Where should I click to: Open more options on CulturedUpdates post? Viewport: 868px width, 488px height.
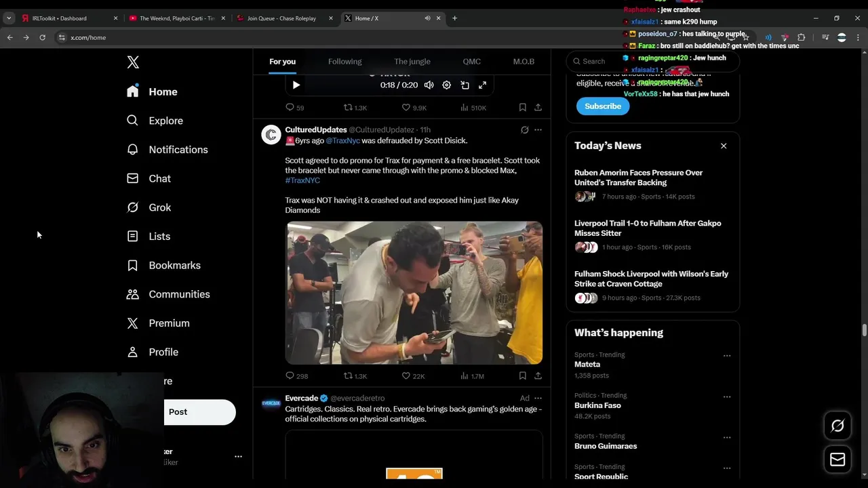(x=538, y=129)
